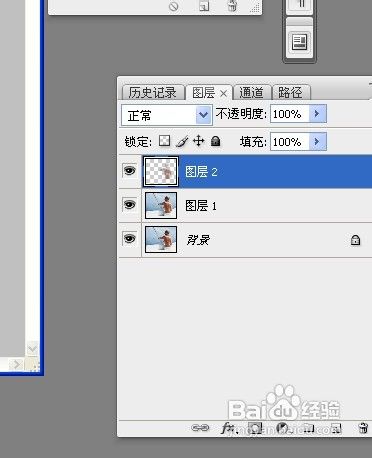Screen dimensions: 372x458
Task: Click the delete layer trash icon
Action: 363,428
